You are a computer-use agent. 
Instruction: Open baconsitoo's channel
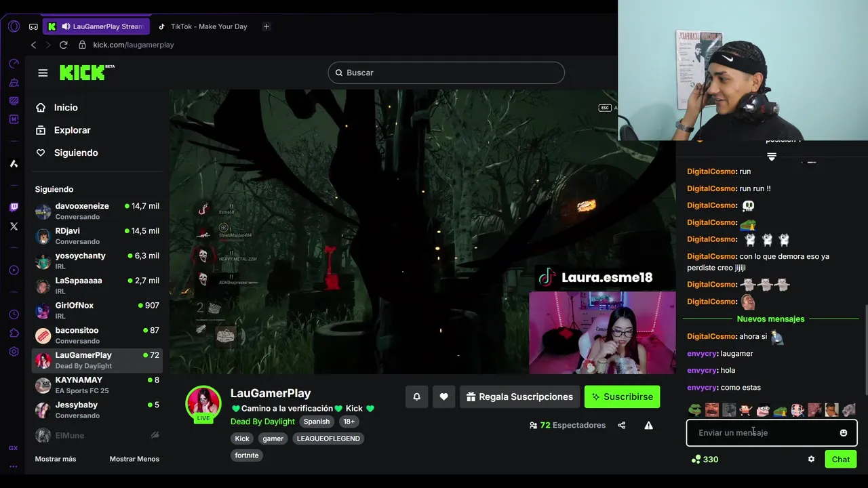(x=97, y=335)
